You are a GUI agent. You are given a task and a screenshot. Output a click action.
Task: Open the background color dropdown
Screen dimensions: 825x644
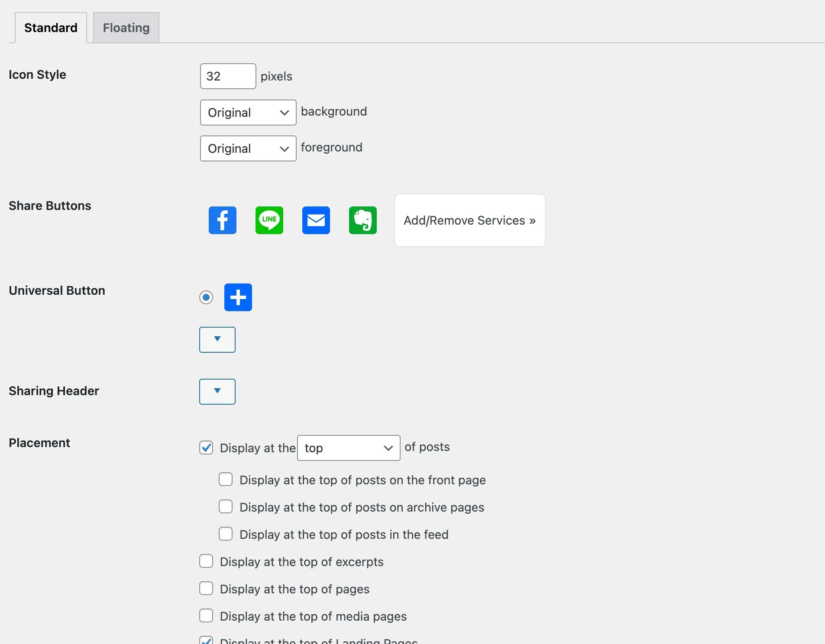248,113
